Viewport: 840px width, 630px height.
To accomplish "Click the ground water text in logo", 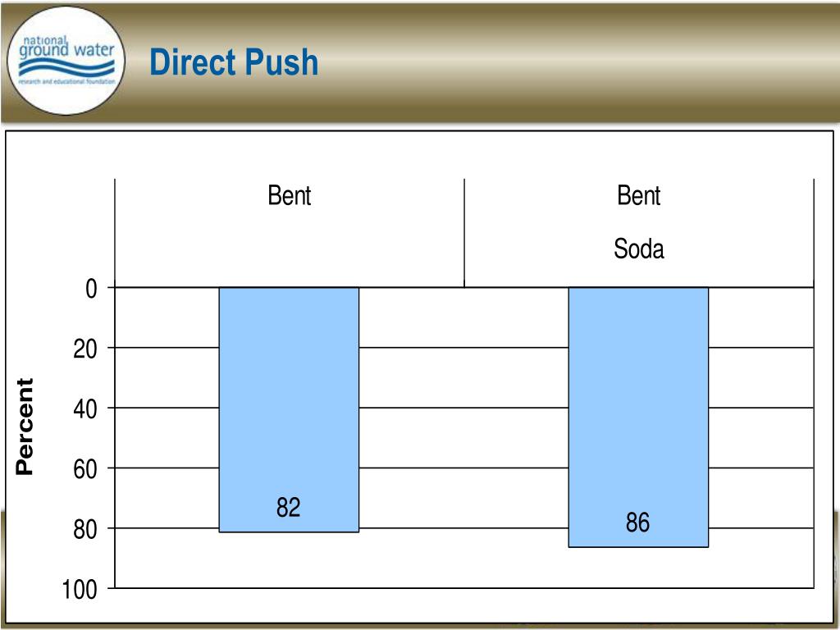I will (66, 50).
